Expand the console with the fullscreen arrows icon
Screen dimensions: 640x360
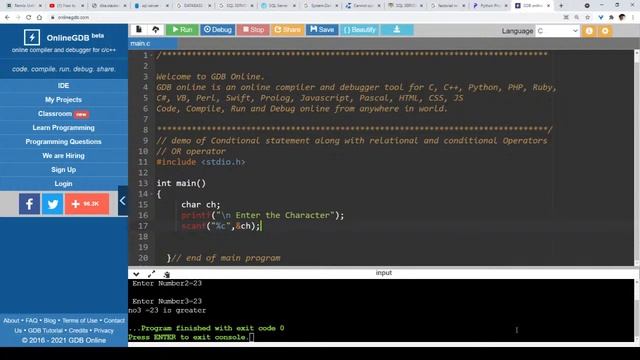151,274
